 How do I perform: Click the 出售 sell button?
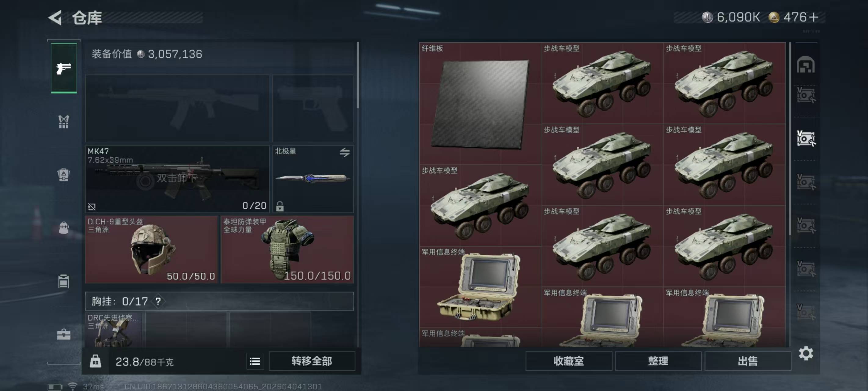tap(748, 361)
